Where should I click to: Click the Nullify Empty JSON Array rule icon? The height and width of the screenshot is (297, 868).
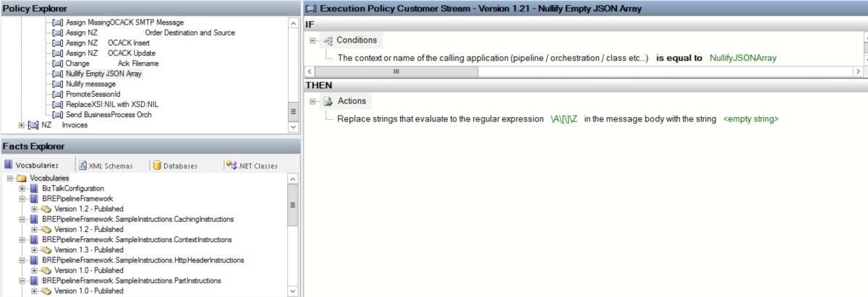pyautogui.click(x=59, y=74)
